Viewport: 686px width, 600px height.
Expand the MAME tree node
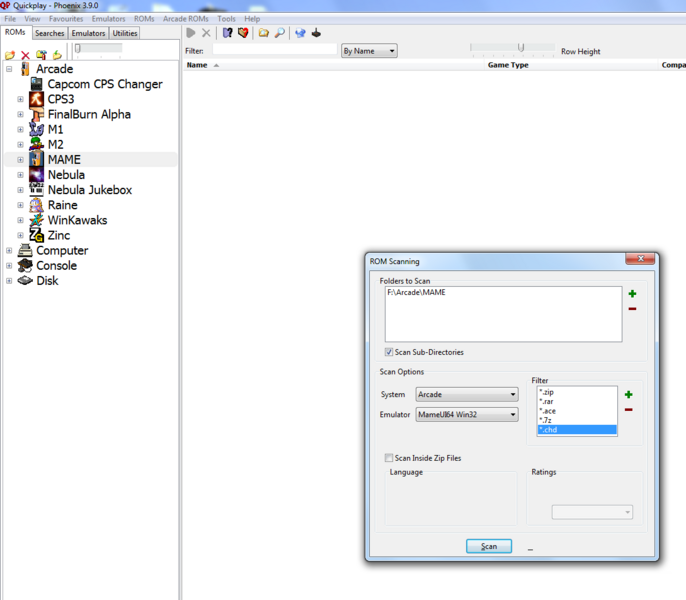coord(21,160)
